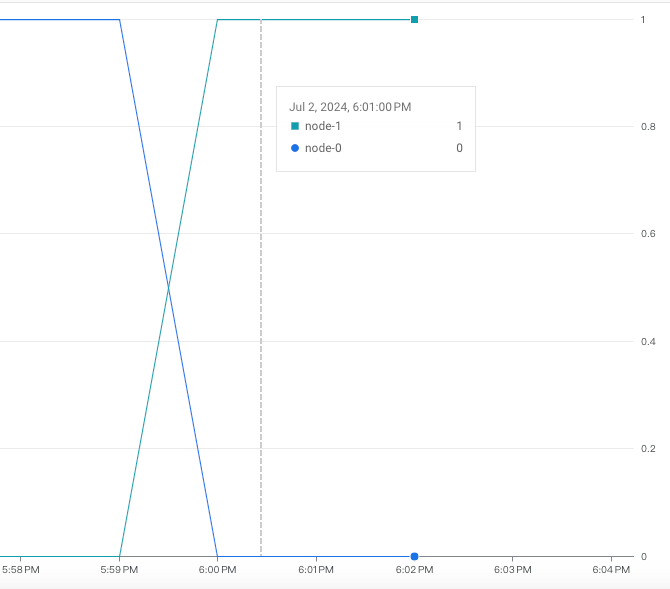
Task: Click the 0.6 y-axis label
Action: click(648, 234)
